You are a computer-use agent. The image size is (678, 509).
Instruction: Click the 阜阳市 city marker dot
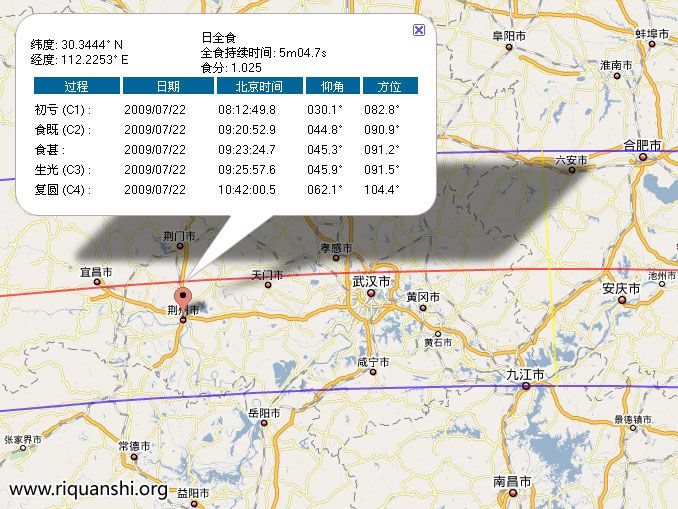509,47
